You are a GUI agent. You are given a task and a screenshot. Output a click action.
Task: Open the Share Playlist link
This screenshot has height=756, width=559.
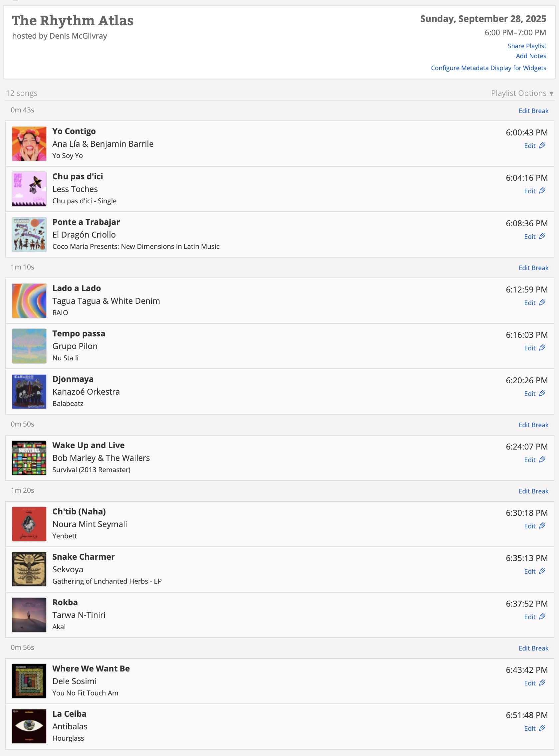(x=526, y=46)
